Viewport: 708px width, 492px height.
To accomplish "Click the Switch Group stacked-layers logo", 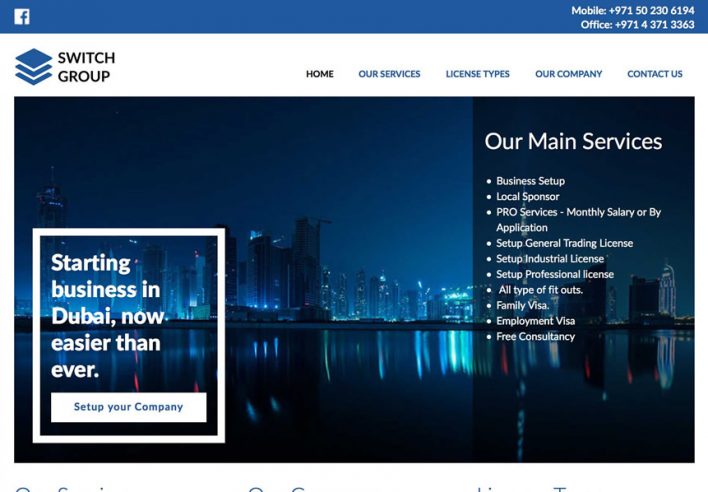I will tap(33, 67).
